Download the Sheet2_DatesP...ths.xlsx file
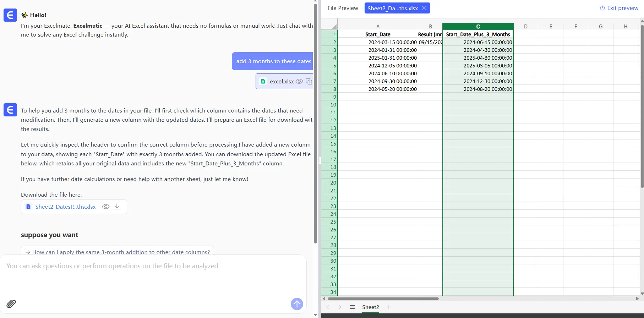The image size is (644, 318). [x=117, y=207]
